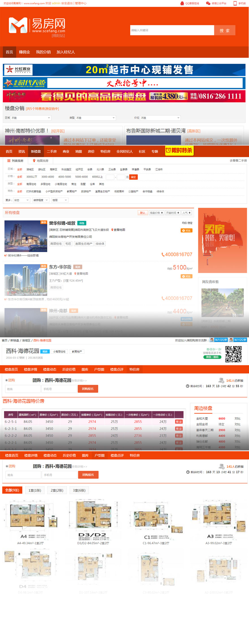Screen dimensions: 249x644
Task: Open the 赚佣金 nav tab
Action: 24,52
